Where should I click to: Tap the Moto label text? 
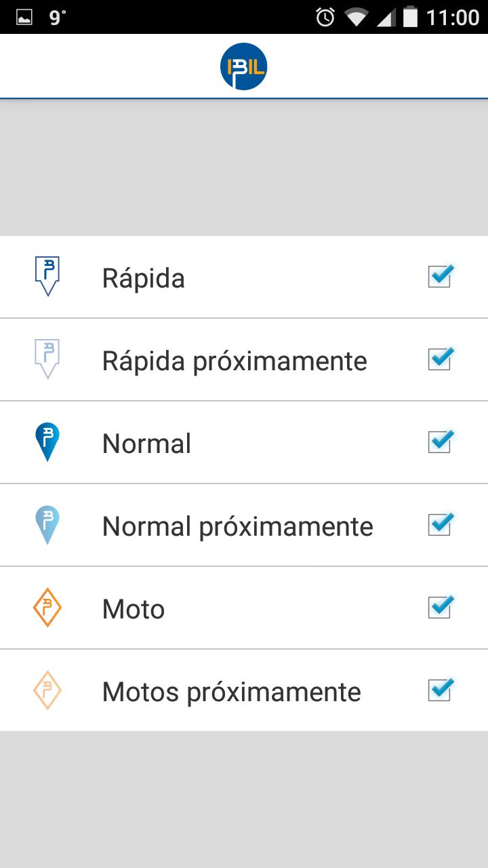pos(134,609)
